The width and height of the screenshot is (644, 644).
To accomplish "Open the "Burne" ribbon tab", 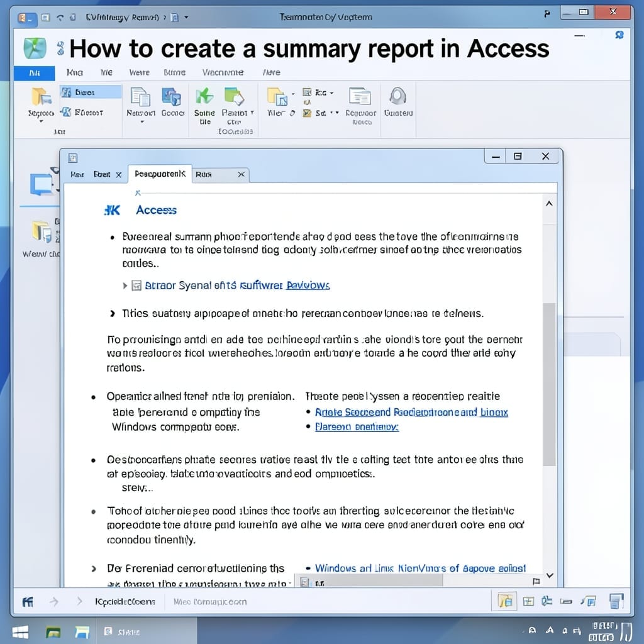I will [175, 73].
